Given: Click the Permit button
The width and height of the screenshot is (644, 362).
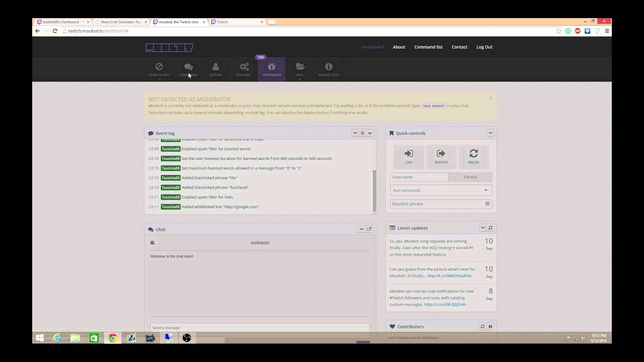Looking at the screenshot, I should (470, 177).
